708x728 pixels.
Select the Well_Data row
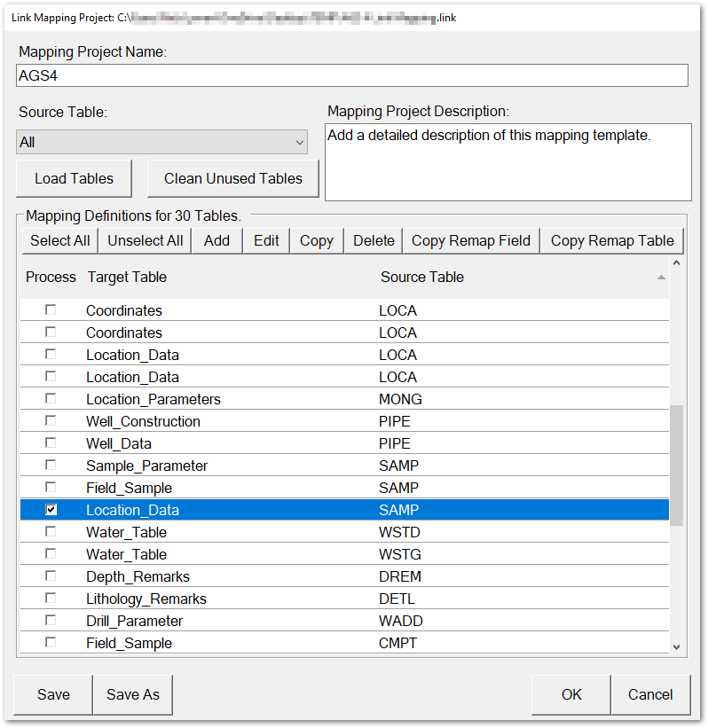coord(344,444)
